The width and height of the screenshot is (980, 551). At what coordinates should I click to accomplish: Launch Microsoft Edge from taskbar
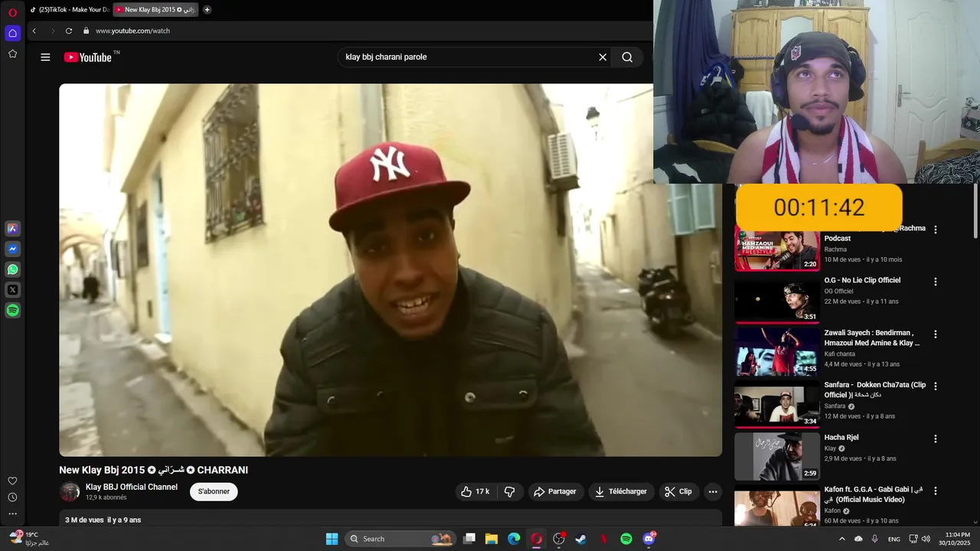514,539
